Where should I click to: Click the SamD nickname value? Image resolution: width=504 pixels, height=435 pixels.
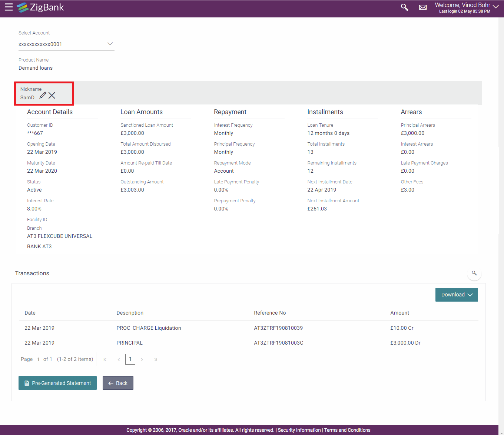coord(27,97)
